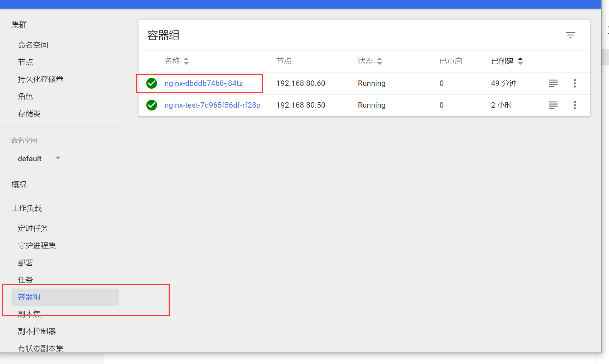Open 持久化存储卷 sidebar item
The width and height of the screenshot is (609, 364).
click(40, 79)
